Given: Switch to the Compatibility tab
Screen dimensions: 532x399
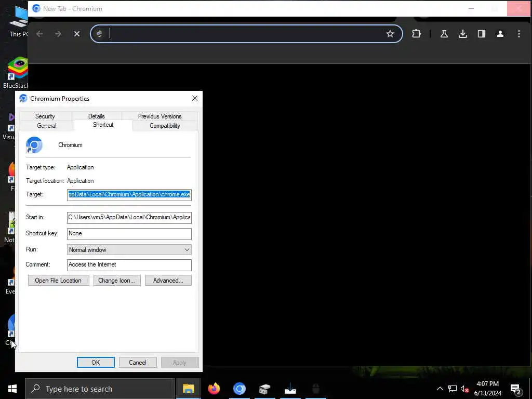Looking at the screenshot, I should (165, 126).
